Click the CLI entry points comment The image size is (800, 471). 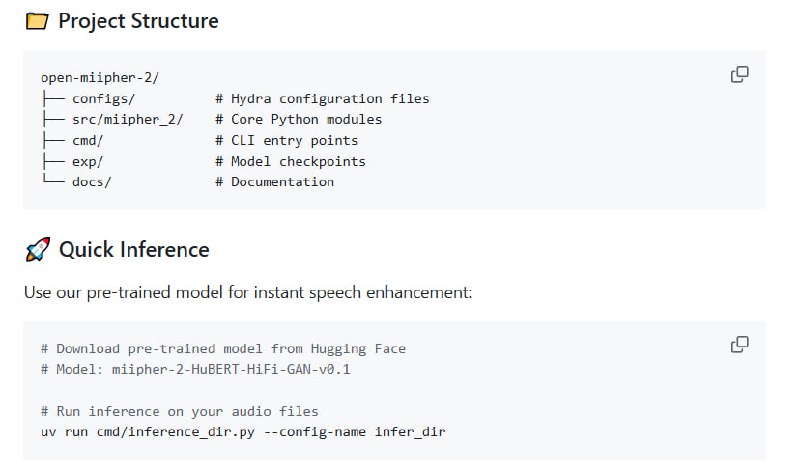coord(286,140)
